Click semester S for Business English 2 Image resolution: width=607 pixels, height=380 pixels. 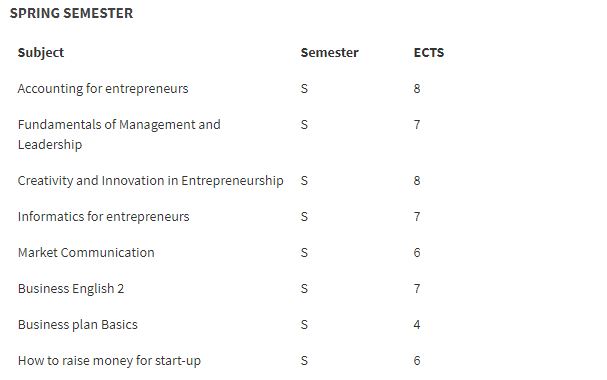pos(304,289)
